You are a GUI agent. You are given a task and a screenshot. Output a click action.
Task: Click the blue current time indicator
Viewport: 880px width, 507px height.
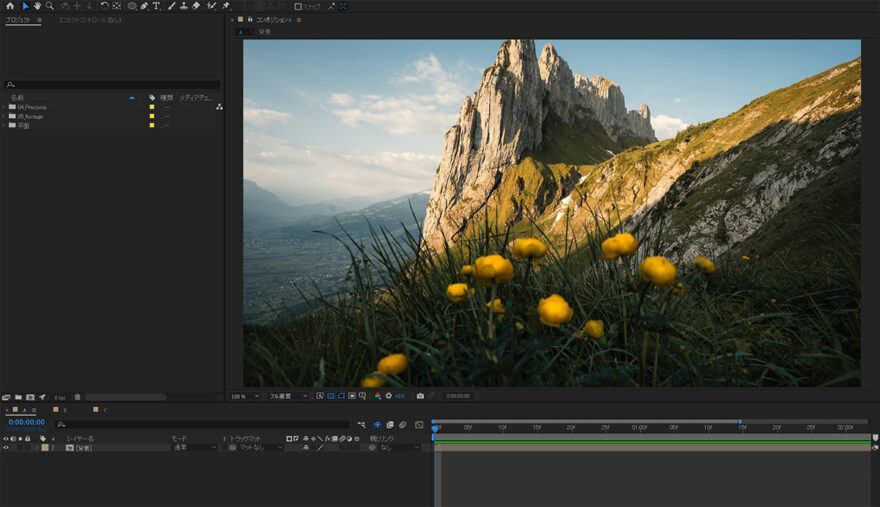point(435,428)
